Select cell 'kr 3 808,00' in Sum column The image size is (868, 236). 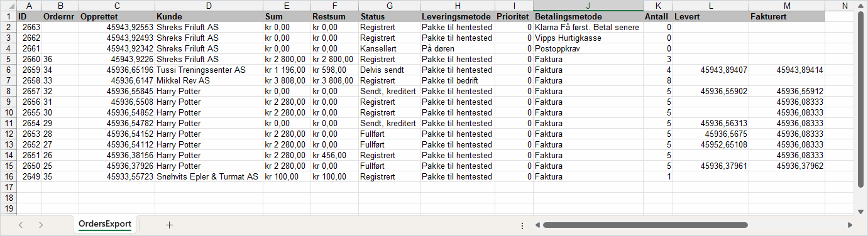click(x=287, y=80)
